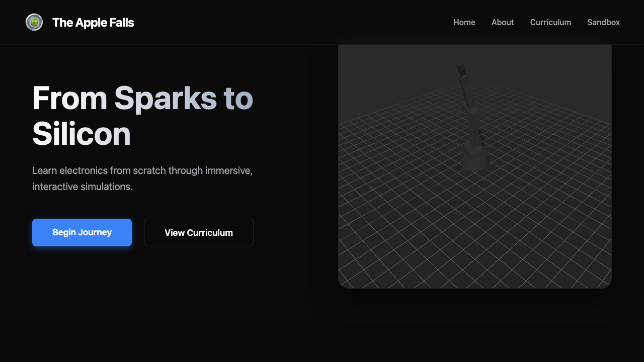The image size is (644, 362).
Task: Click the green apple logo icon
Action: coord(34,22)
